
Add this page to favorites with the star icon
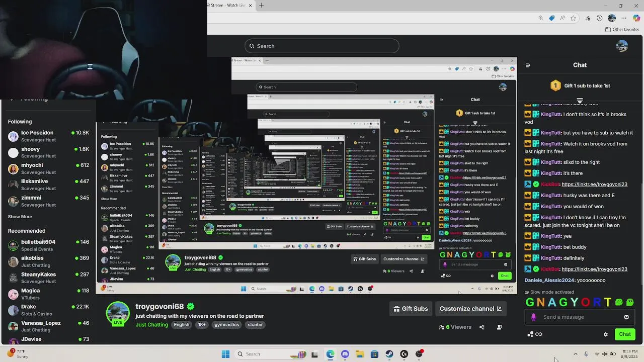[x=573, y=18]
